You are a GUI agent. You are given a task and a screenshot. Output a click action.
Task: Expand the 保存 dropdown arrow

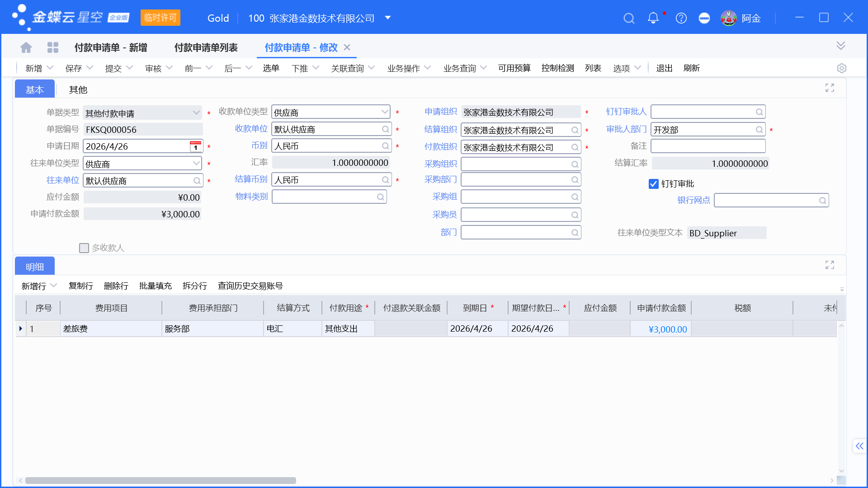[x=90, y=68]
